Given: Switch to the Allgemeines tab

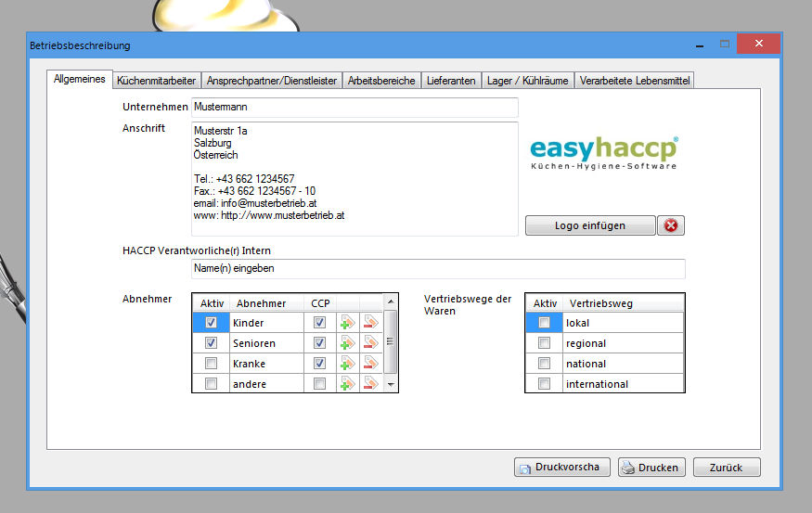Looking at the screenshot, I should click(x=79, y=79).
